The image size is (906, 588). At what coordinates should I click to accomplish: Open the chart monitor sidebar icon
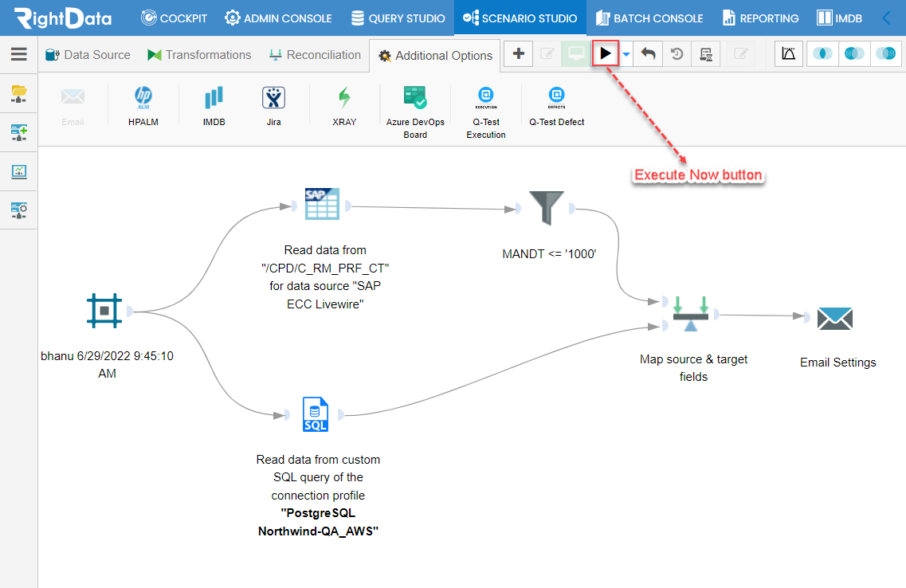pos(19,171)
